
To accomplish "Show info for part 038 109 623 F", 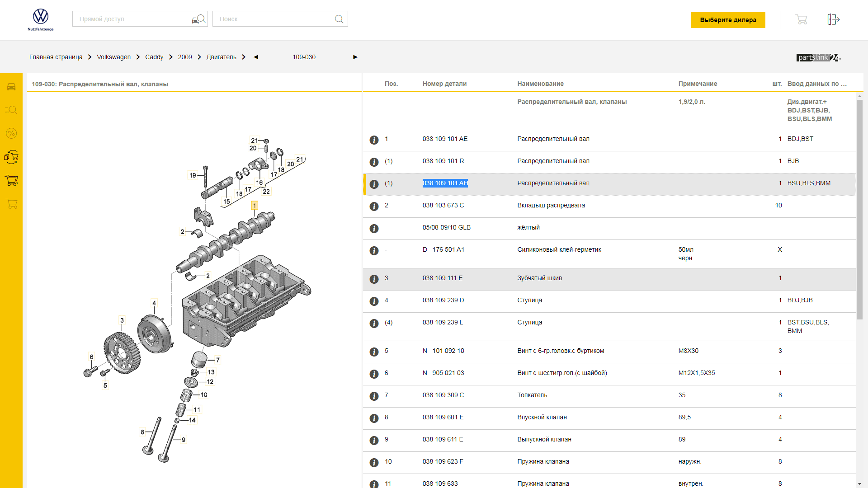I will coord(374,463).
